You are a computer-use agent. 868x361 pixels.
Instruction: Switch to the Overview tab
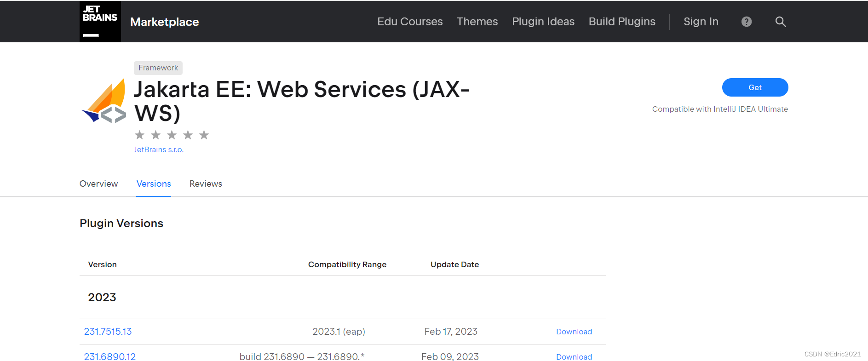tap(99, 183)
